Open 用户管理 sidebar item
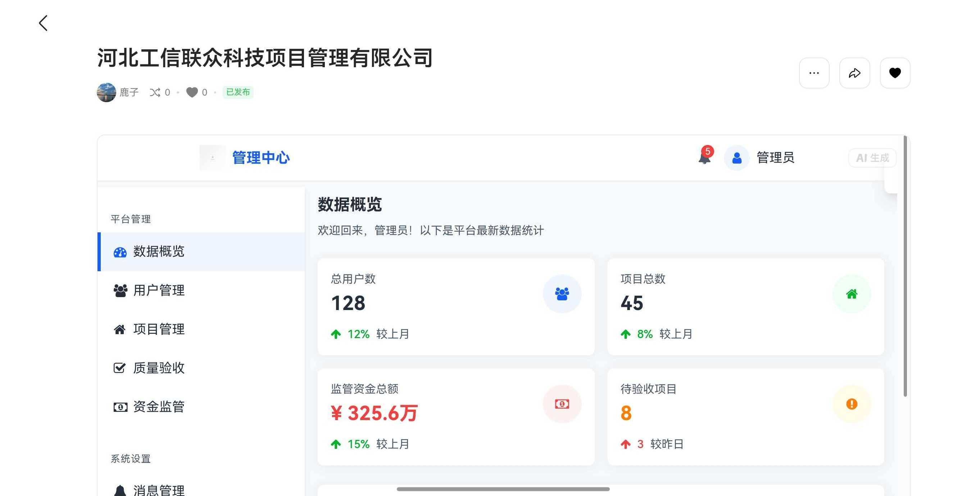 159,291
